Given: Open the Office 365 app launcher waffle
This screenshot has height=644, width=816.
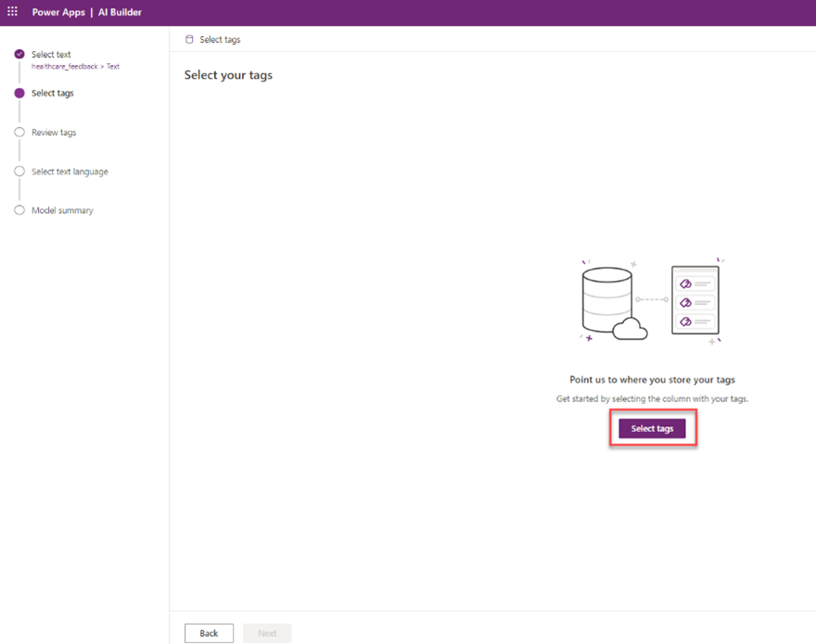Looking at the screenshot, I should 11,12.
